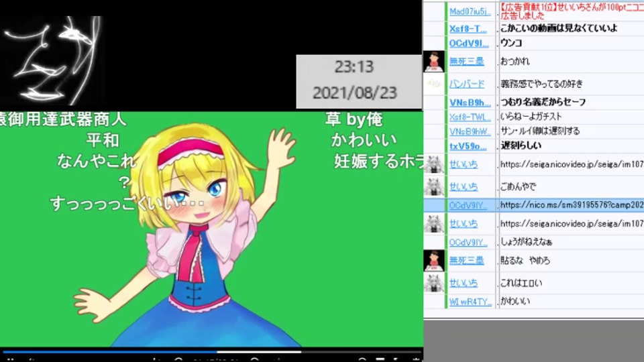The image size is (644, 362).
Task: Open the txV59o username link
Action: click(468, 146)
